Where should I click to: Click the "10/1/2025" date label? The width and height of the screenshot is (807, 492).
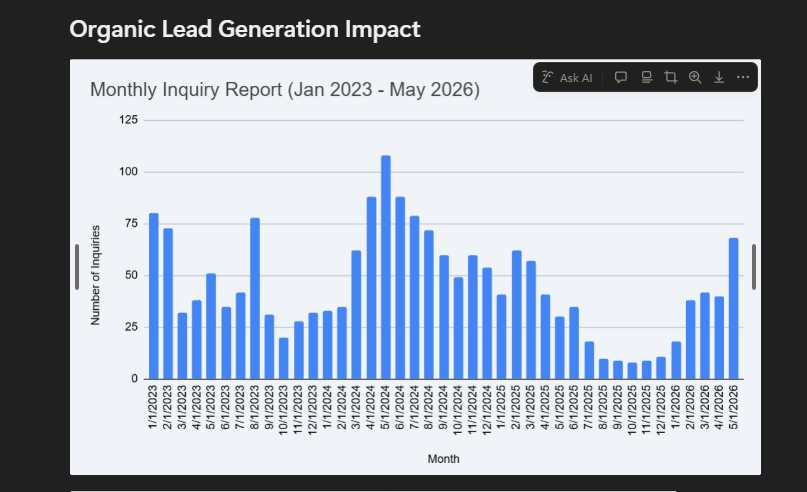pyautogui.click(x=632, y=410)
